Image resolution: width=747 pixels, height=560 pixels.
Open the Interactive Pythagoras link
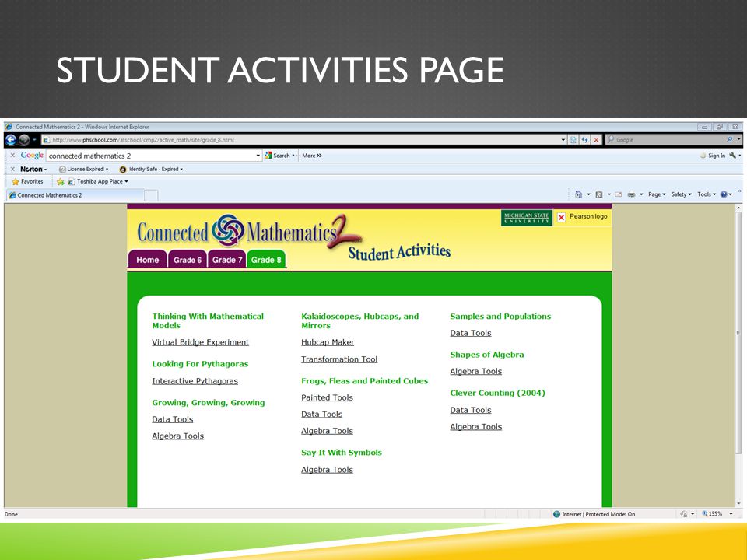click(195, 381)
